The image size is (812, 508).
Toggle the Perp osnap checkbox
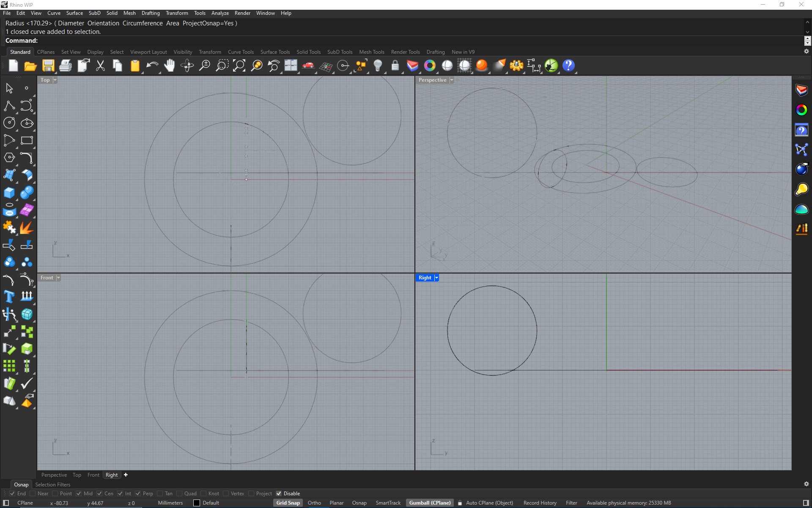click(x=138, y=494)
